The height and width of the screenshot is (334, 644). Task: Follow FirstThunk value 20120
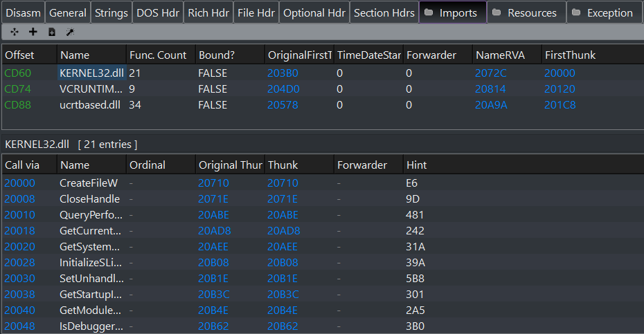click(560, 89)
